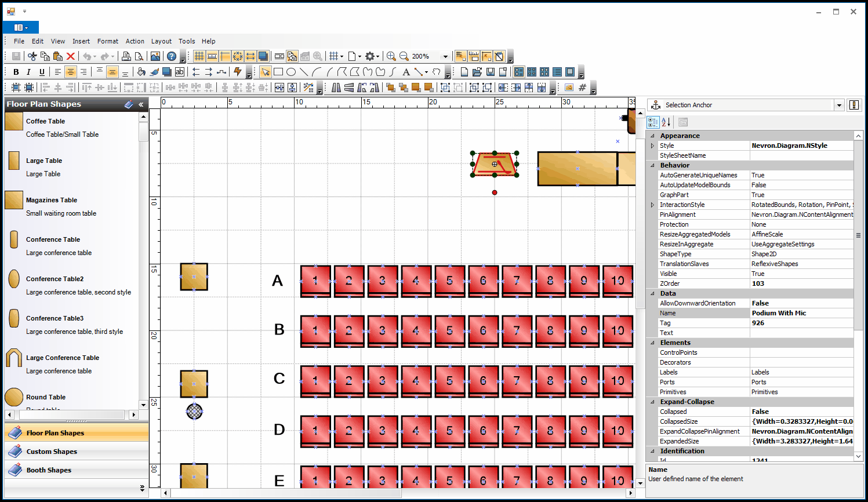
Task: Collapse the Appearance property category
Action: (x=652, y=136)
